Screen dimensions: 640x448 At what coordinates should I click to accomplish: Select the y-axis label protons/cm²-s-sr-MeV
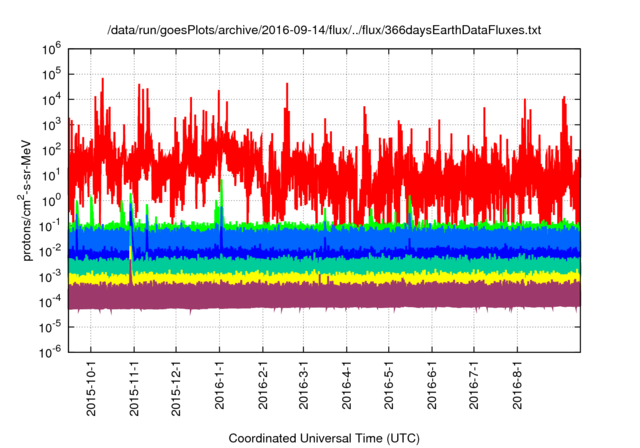pos(25,200)
